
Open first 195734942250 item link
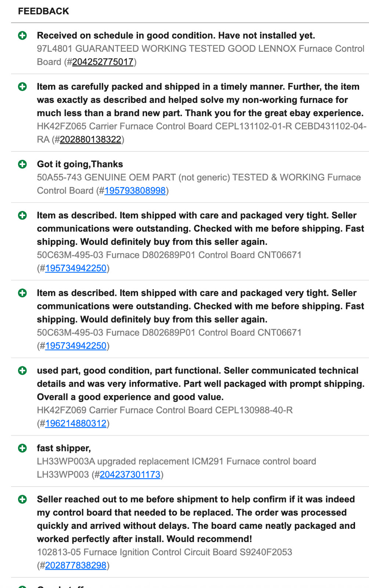tap(76, 268)
